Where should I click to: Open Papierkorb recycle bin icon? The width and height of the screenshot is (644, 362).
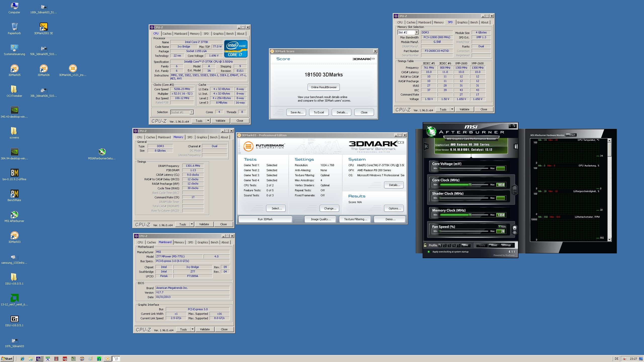[14, 29]
